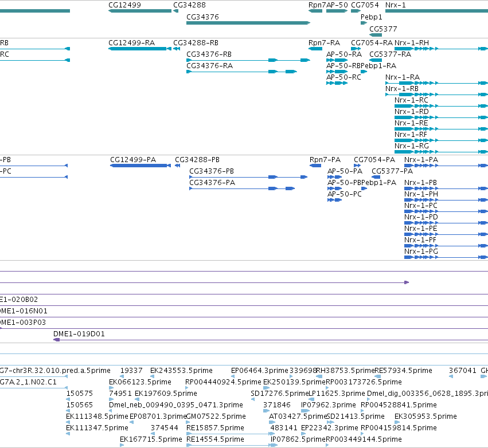The width and height of the screenshot is (488, 448).
Task: Click the Nrx-1-RD transcript label
Action: (x=411, y=112)
